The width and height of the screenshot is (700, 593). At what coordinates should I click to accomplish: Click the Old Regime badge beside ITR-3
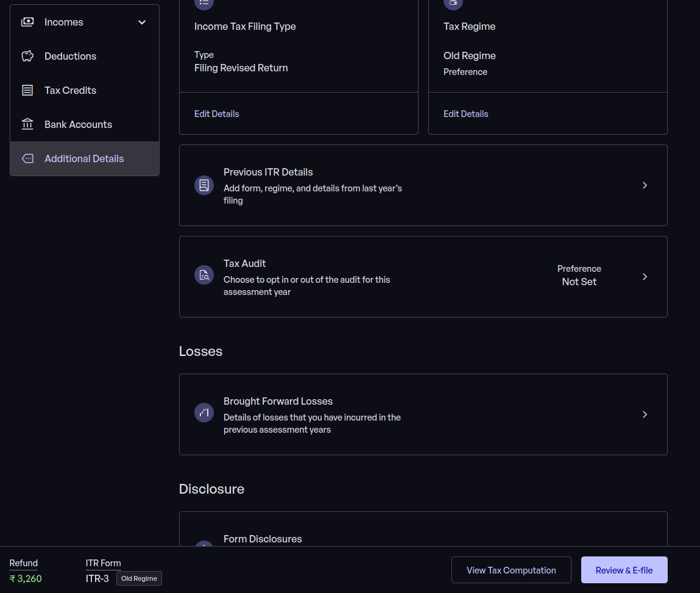pos(139,578)
